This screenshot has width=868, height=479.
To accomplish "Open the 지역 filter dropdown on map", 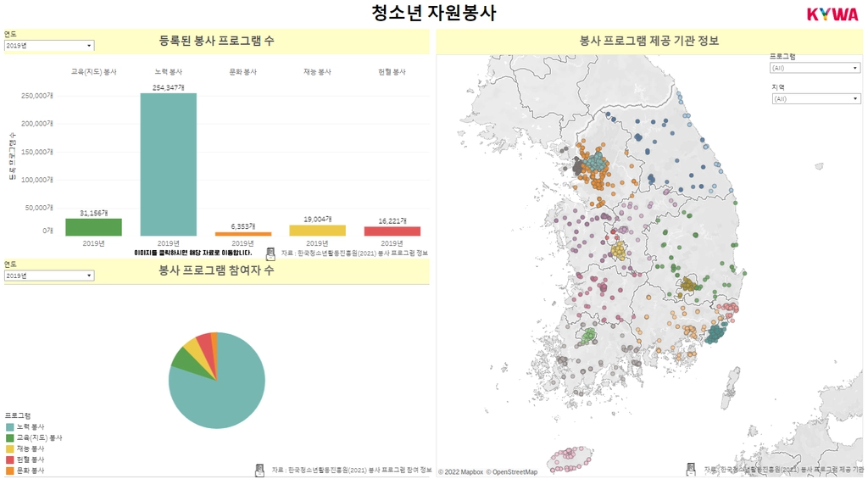I will (816, 98).
